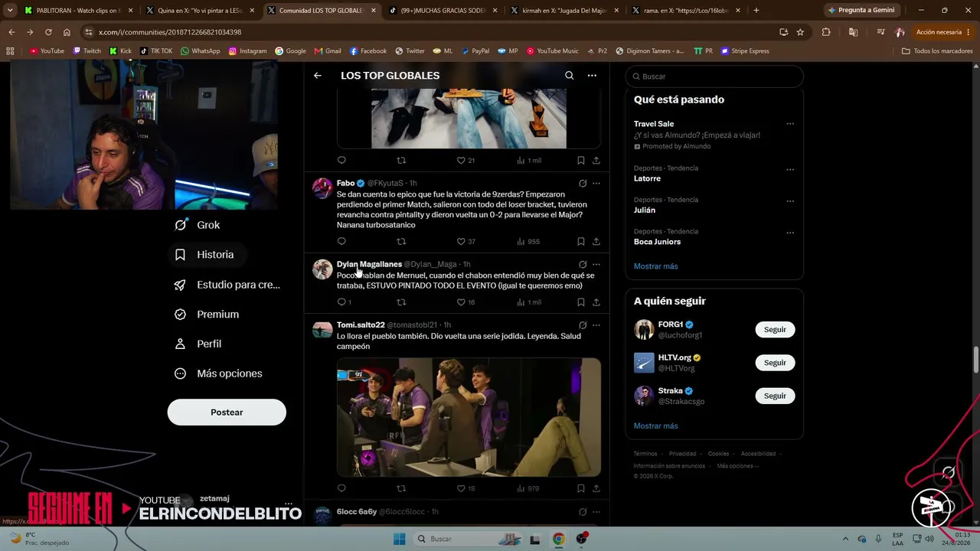Reply to Tomi.salto22's post
The height and width of the screenshot is (551, 980).
tap(341, 488)
